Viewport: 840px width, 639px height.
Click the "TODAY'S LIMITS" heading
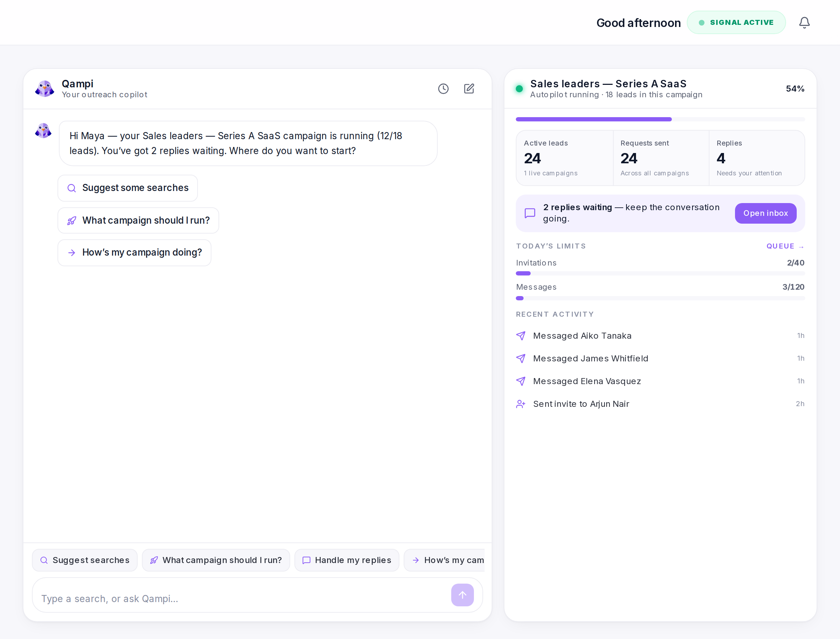pyautogui.click(x=551, y=246)
